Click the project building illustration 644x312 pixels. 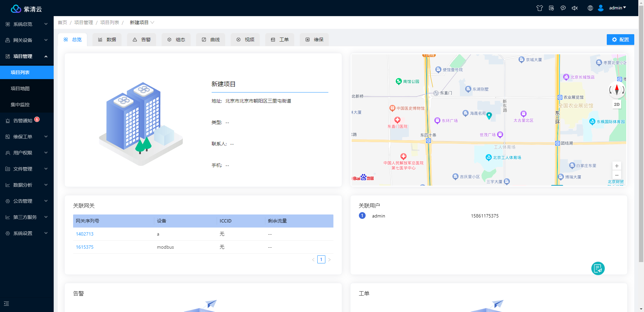click(141, 124)
